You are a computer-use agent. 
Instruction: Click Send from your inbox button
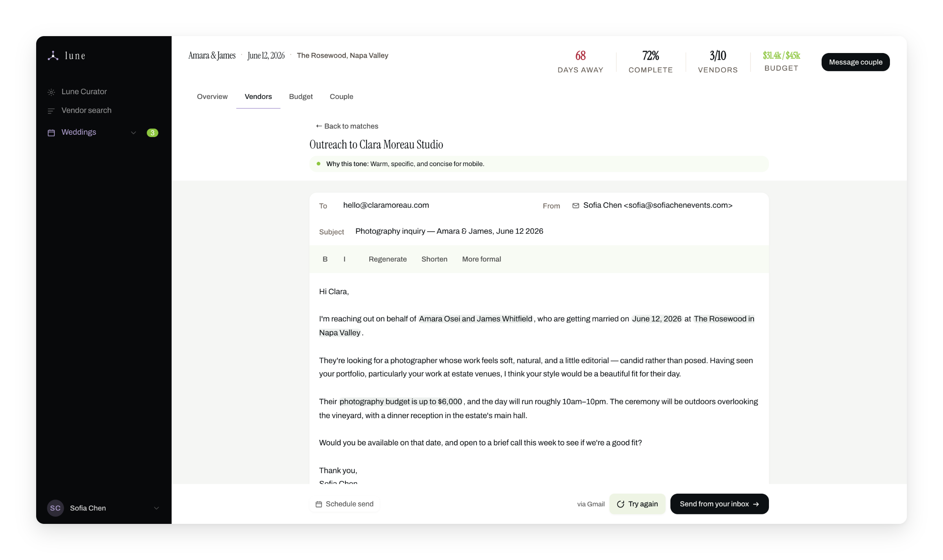pyautogui.click(x=719, y=504)
